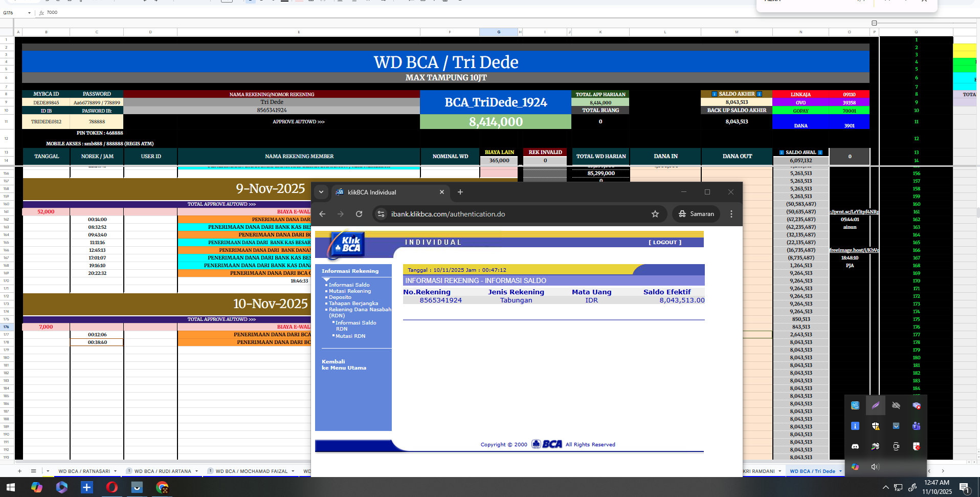Go back in the klikBCA browser window
Screen dimensions: 980x497
point(322,214)
